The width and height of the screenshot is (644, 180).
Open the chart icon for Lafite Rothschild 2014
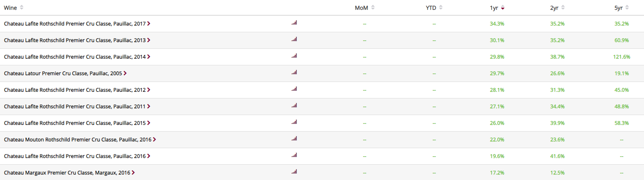294,56
